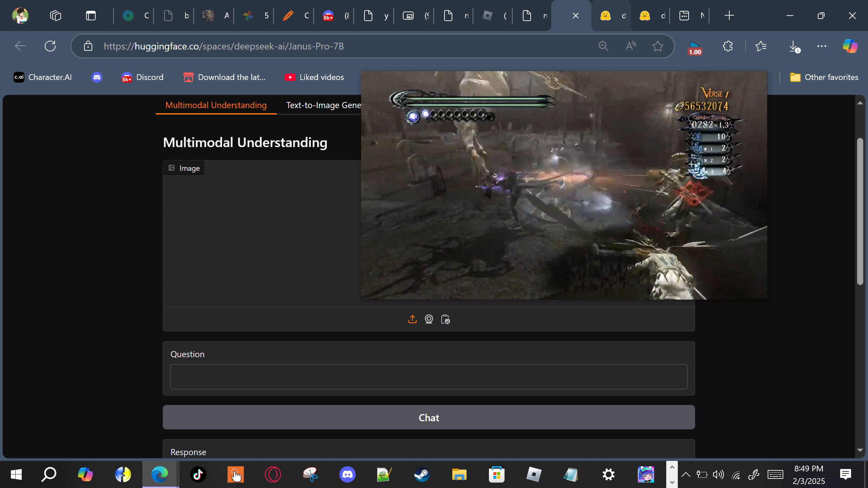This screenshot has height=488, width=868.
Task: Open Windows Search from the taskbar
Action: pos(49,474)
